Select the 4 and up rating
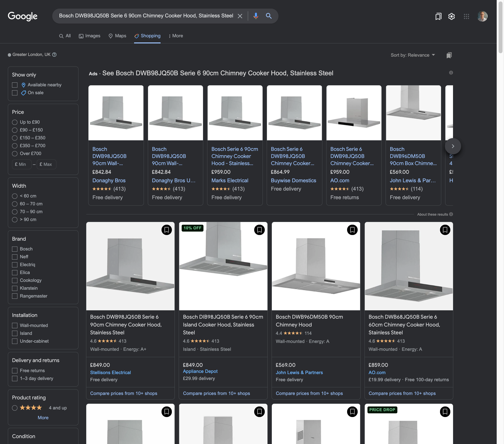 (15, 408)
